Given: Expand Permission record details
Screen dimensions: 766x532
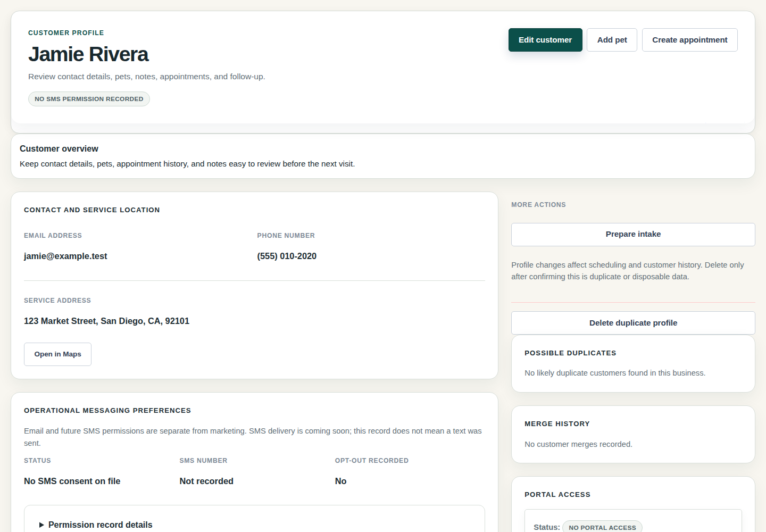Looking at the screenshot, I should click(96, 525).
